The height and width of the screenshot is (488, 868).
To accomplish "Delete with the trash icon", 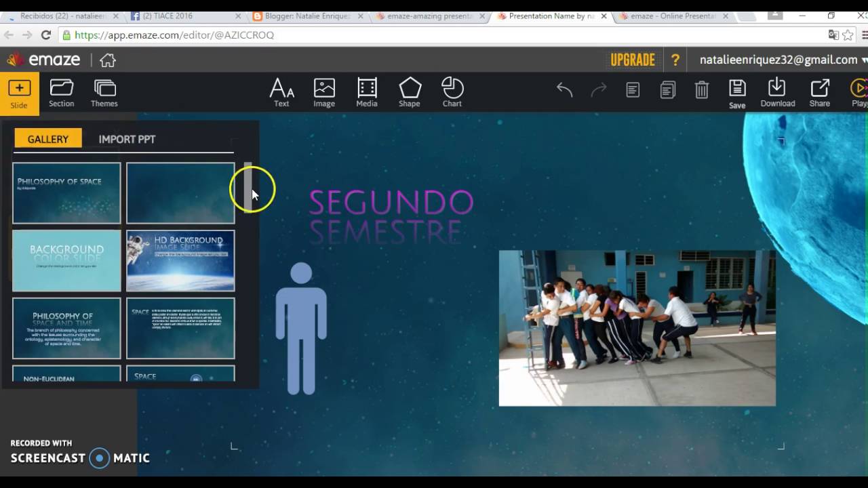I will point(702,89).
